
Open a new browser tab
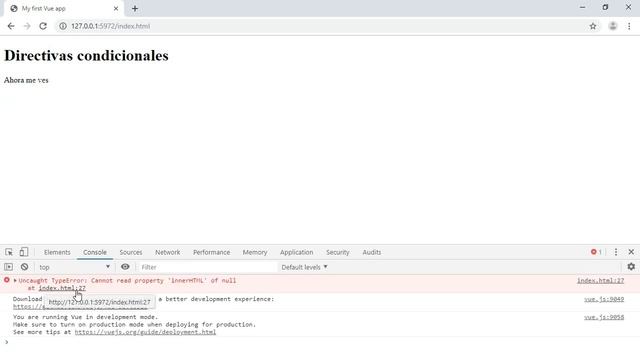pyautogui.click(x=135, y=8)
